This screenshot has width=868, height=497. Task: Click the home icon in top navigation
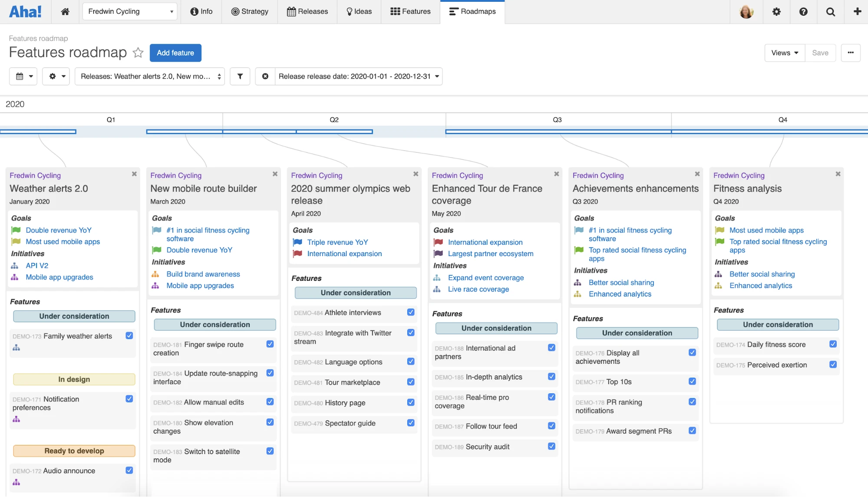[65, 12]
